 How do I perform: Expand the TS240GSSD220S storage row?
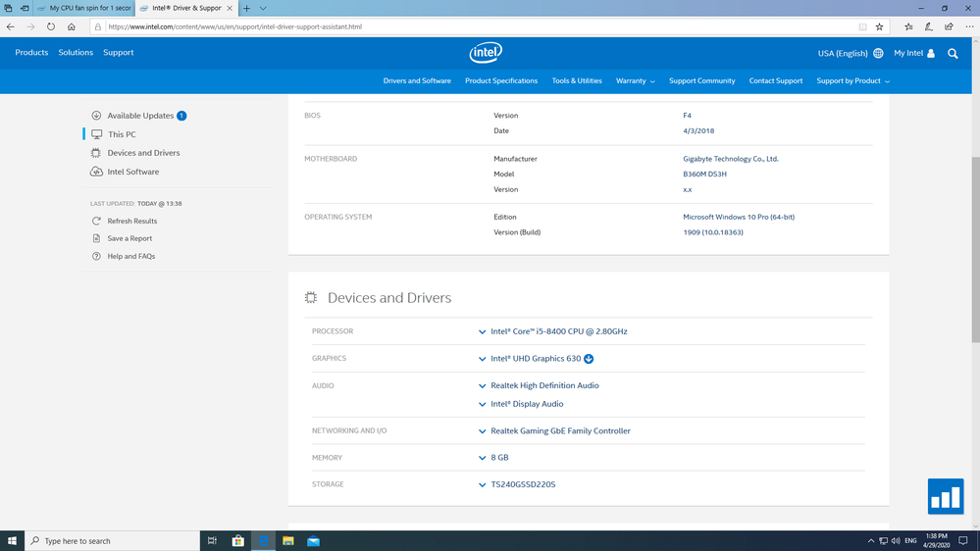click(482, 484)
